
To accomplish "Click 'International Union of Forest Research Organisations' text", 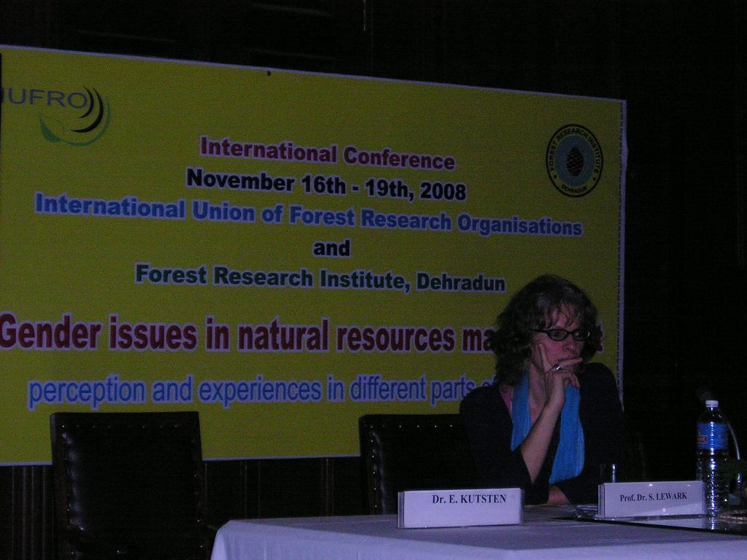I will (309, 214).
